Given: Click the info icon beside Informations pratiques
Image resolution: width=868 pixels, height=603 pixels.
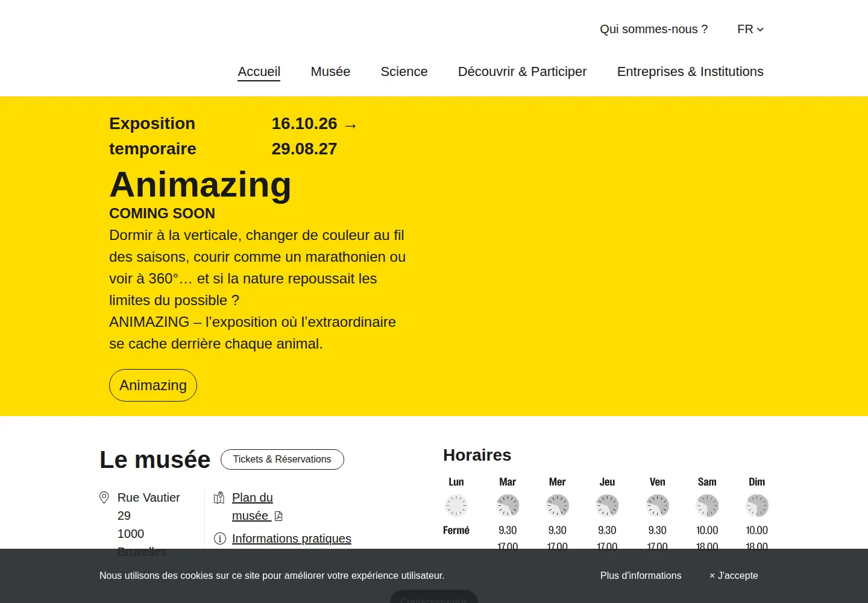Looking at the screenshot, I should coord(220,538).
